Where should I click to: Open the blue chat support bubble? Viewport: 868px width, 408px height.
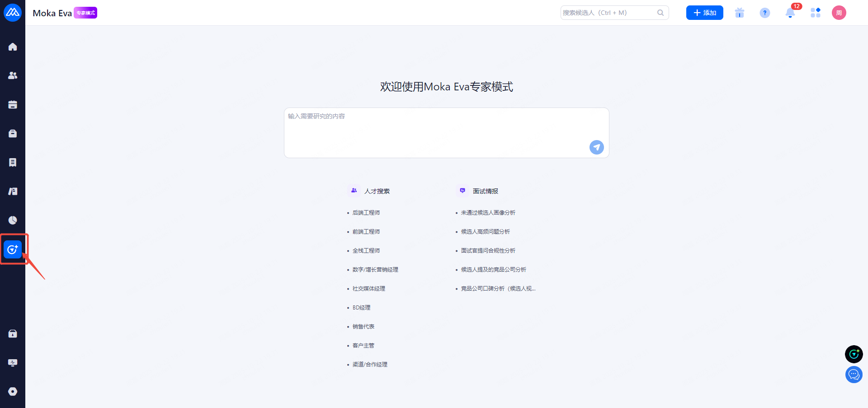click(x=854, y=375)
